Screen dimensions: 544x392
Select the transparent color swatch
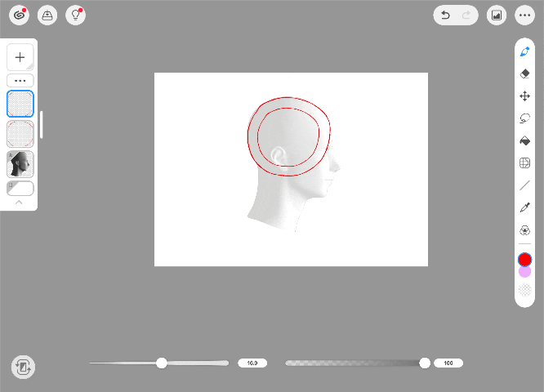click(524, 290)
